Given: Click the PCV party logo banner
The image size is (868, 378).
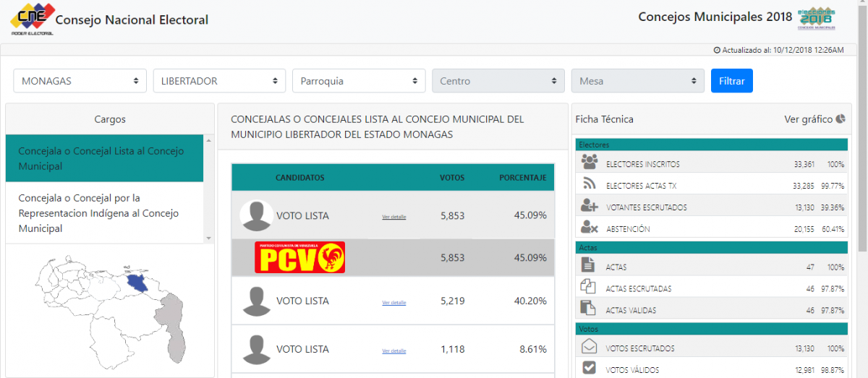Looking at the screenshot, I should (299, 257).
